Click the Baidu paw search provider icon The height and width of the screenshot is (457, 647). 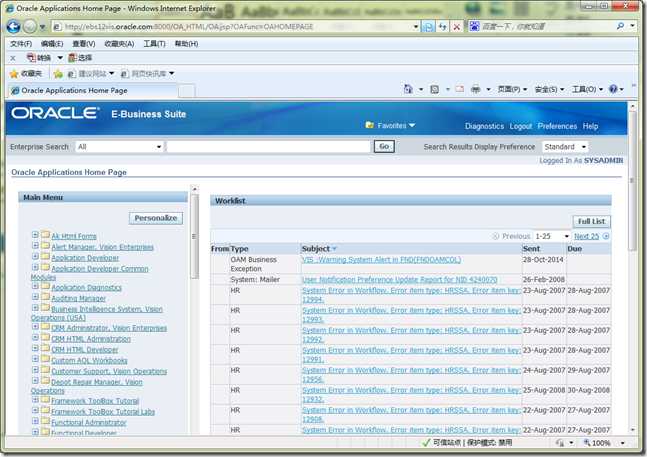[x=475, y=26]
